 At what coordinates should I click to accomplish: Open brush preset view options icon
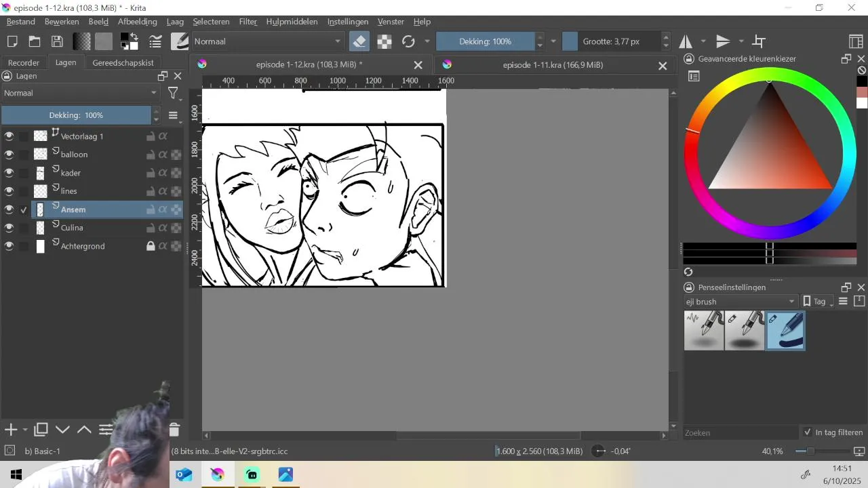pos(844,302)
